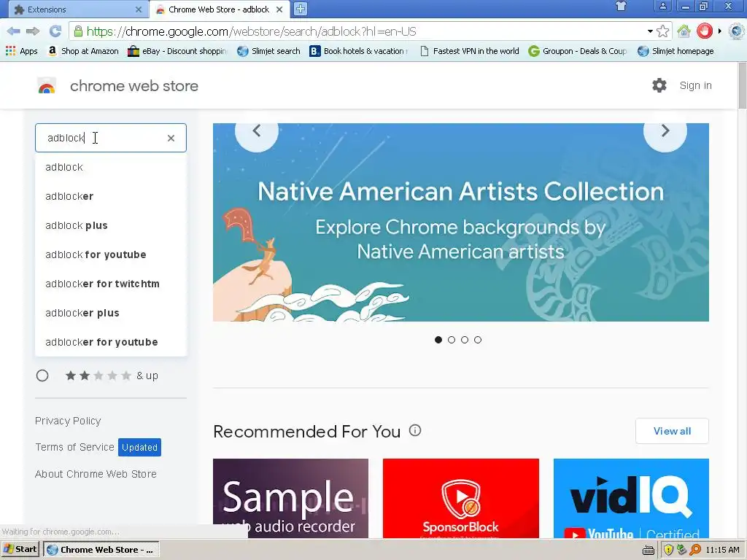747x560 pixels.
Task: Open the Sample web audio recorder card
Action: tap(290, 499)
